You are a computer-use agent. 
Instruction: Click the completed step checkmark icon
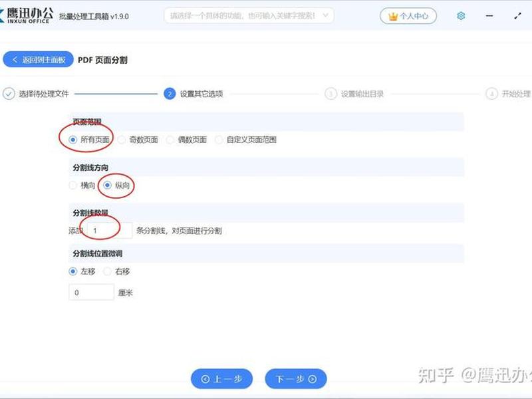(x=9, y=94)
